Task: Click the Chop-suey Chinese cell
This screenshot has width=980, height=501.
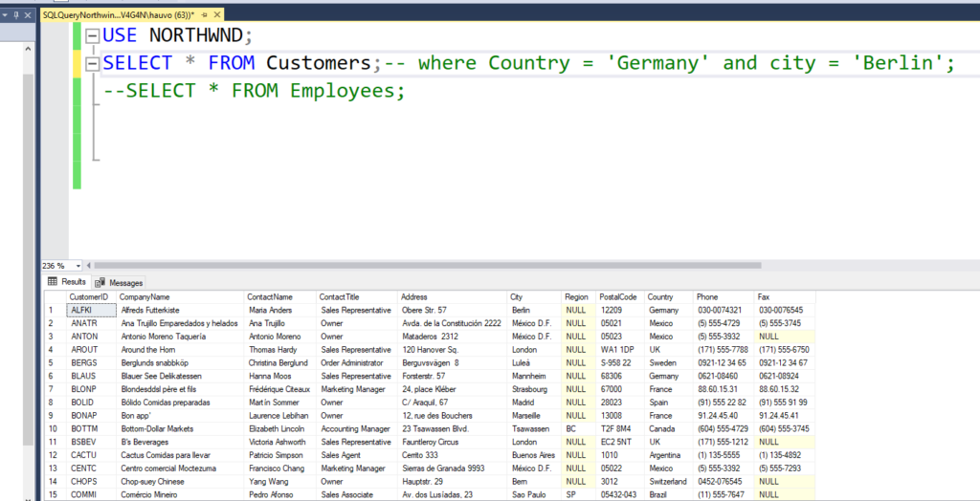Action: (x=181, y=482)
